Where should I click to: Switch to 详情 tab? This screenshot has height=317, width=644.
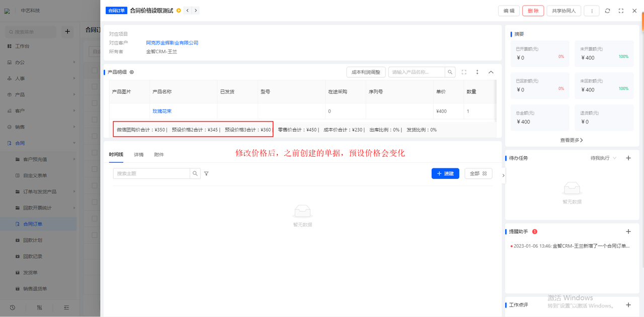coord(138,155)
